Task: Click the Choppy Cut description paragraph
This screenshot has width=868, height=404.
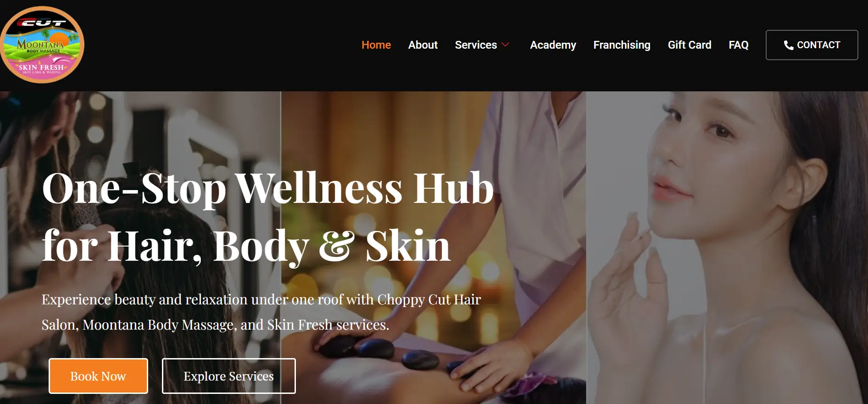Action: point(262,312)
